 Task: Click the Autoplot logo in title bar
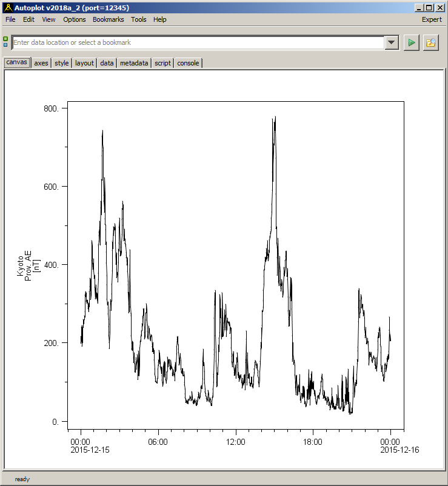tap(7, 7)
